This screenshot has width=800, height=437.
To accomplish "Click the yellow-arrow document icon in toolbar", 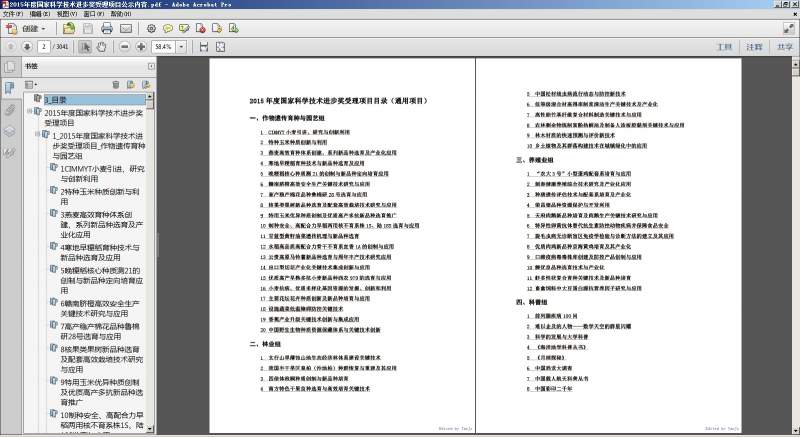I will 217,29.
